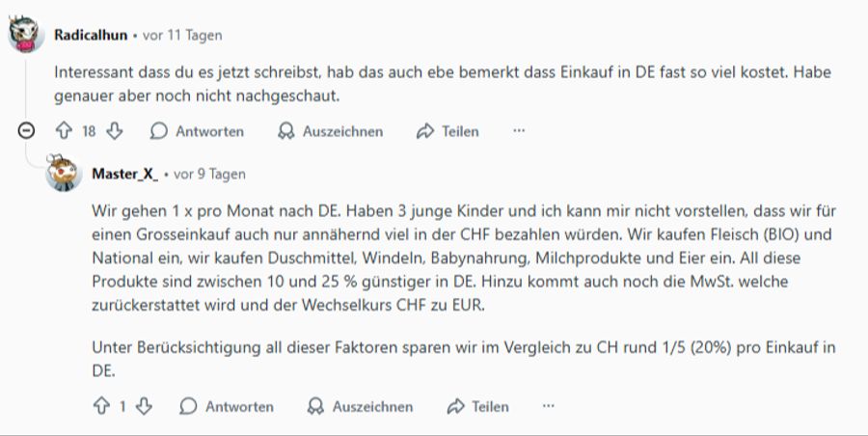Upvote Radicalhun's comment

coord(65,131)
